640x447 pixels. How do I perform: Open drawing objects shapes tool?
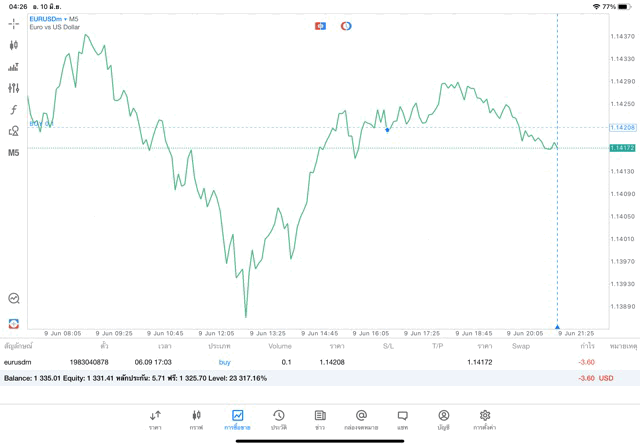[14, 131]
